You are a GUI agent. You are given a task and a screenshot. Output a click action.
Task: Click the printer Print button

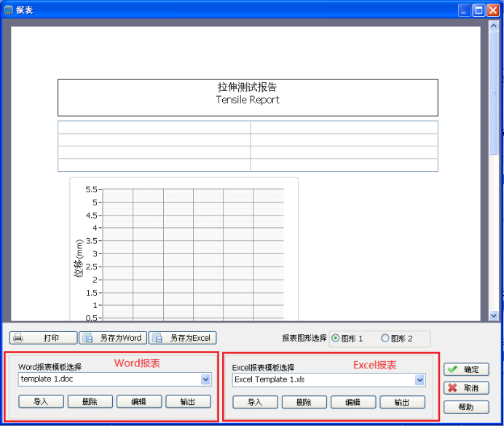[x=43, y=338]
